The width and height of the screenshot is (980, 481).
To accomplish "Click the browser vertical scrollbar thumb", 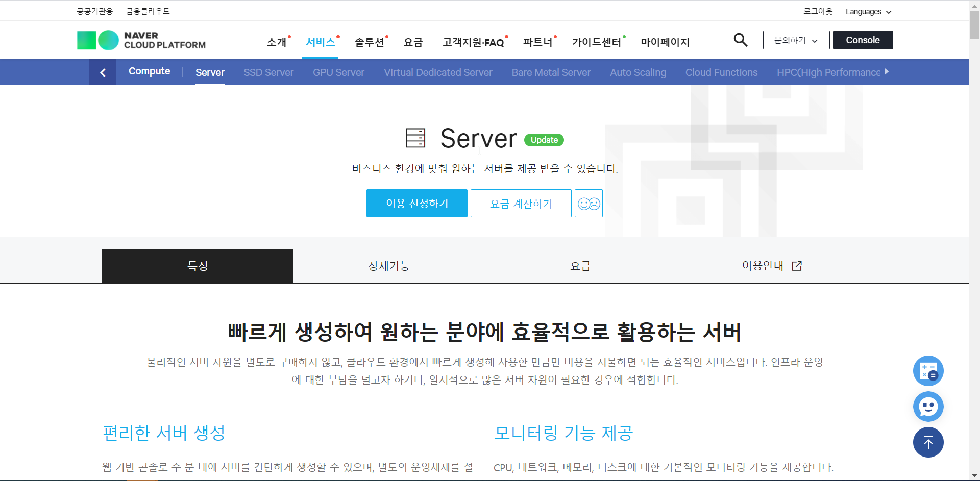I will 974,24.
